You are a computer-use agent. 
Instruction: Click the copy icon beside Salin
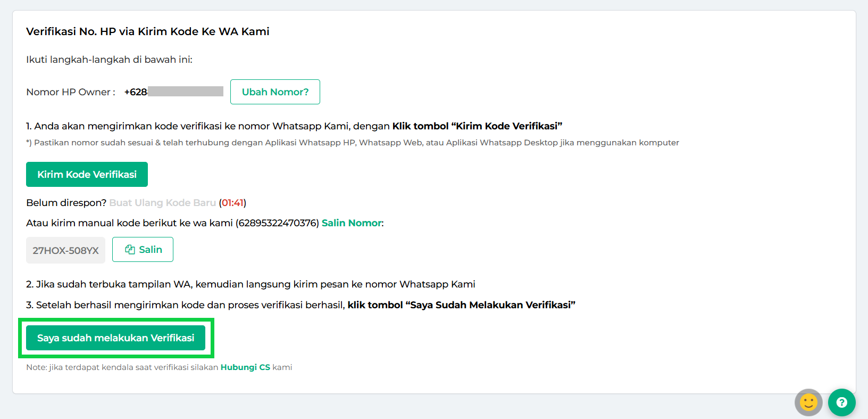[x=130, y=250]
